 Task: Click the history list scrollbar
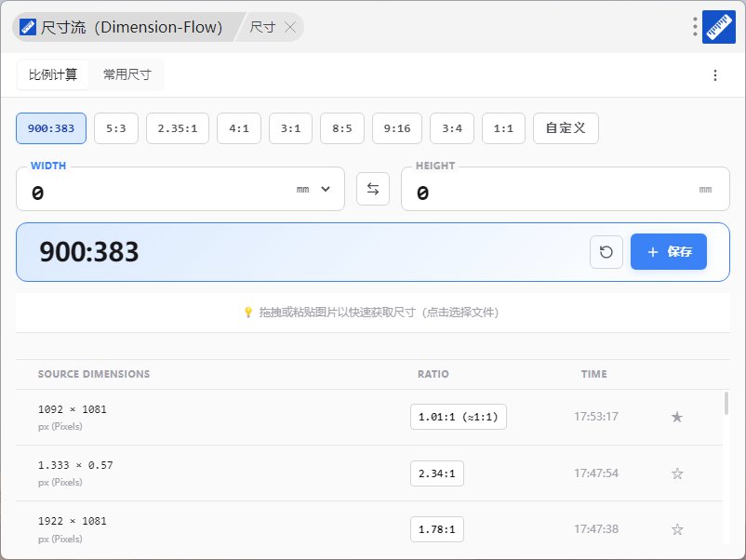pos(726,404)
